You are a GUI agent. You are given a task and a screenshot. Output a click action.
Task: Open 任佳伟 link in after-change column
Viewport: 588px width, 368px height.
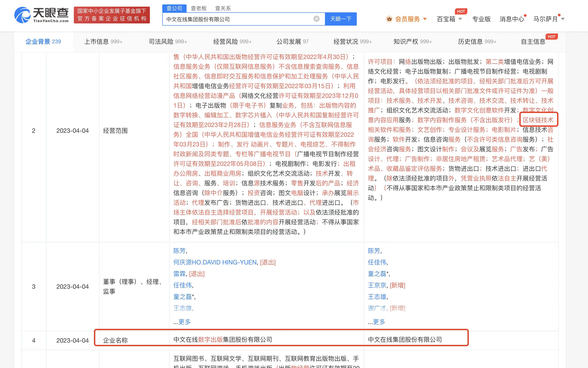coord(377,262)
